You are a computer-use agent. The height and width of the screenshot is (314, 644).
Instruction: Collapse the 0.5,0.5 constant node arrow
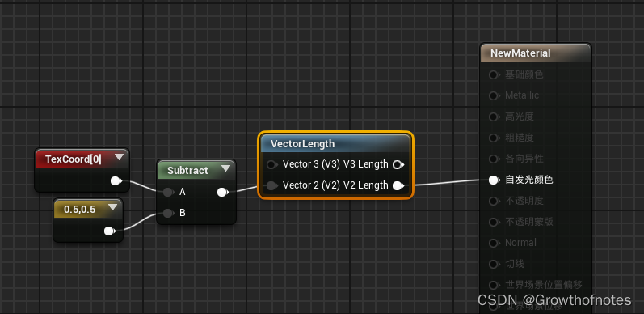tap(112, 207)
